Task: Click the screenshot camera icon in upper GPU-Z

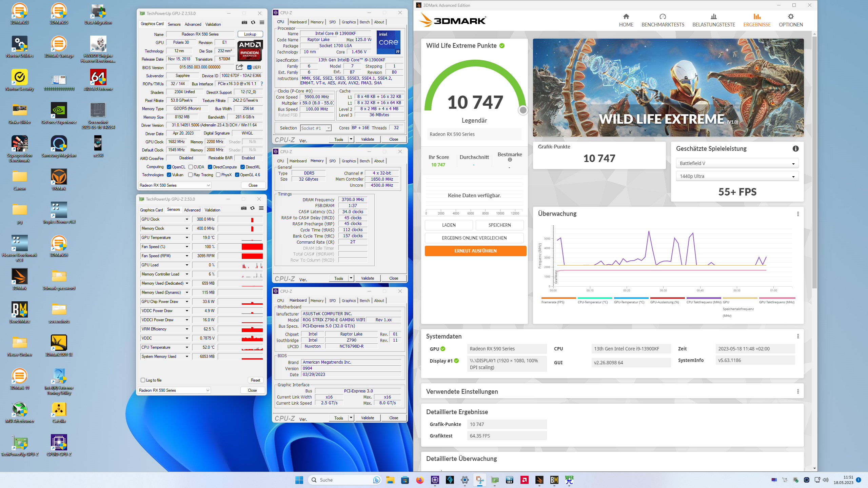Action: coord(244,22)
